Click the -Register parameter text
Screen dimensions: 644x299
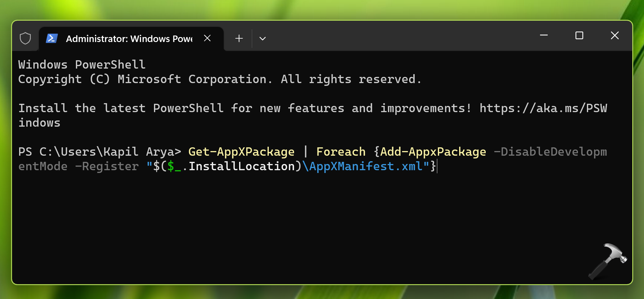pos(107,166)
